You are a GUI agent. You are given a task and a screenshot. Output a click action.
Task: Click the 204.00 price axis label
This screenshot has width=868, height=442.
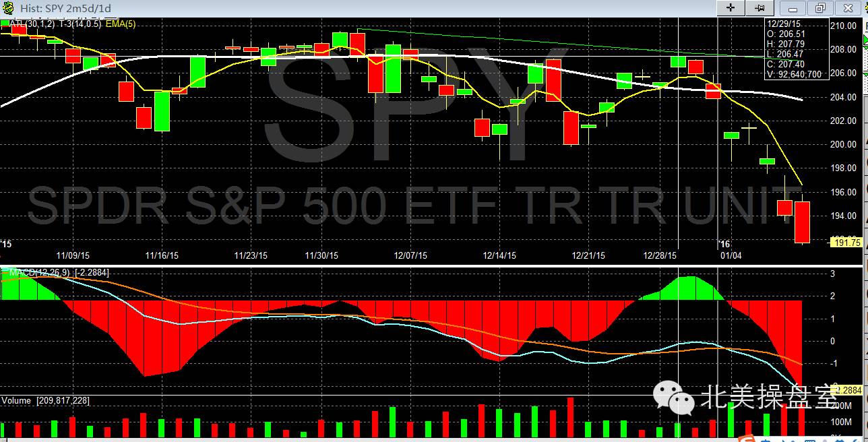pyautogui.click(x=844, y=97)
